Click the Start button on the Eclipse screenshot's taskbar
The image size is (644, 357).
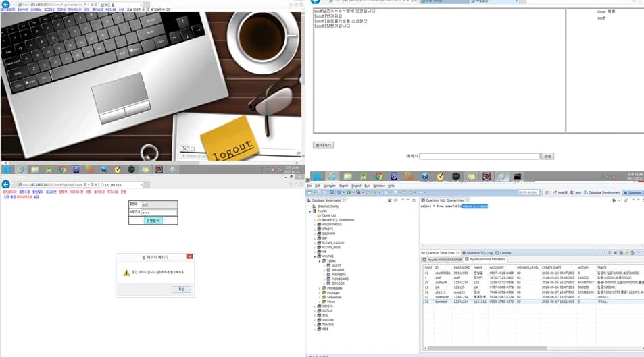click(x=317, y=176)
